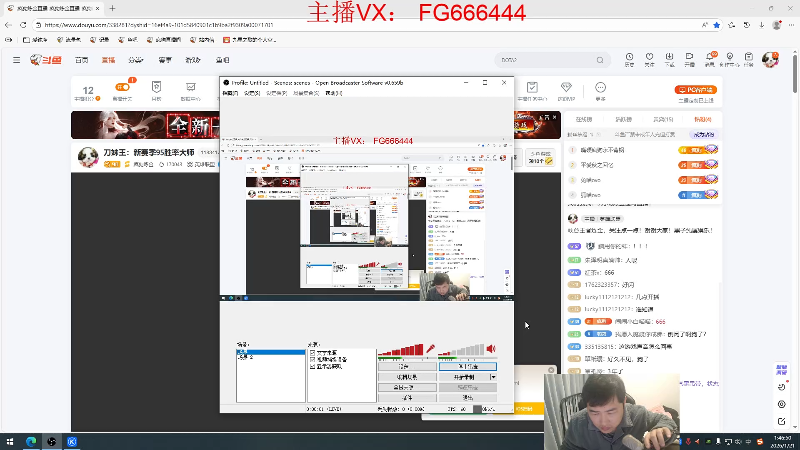Open the File menu in OBS
This screenshot has height=450, width=800.
pos(230,93)
